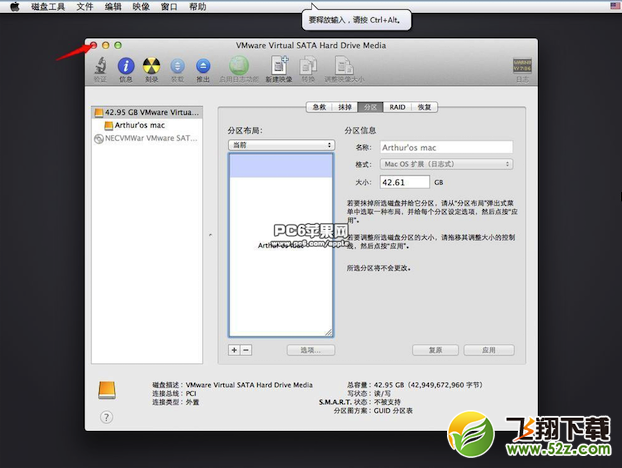The width and height of the screenshot is (622, 468).
Task: Click the 复原 revert button
Action: point(435,350)
